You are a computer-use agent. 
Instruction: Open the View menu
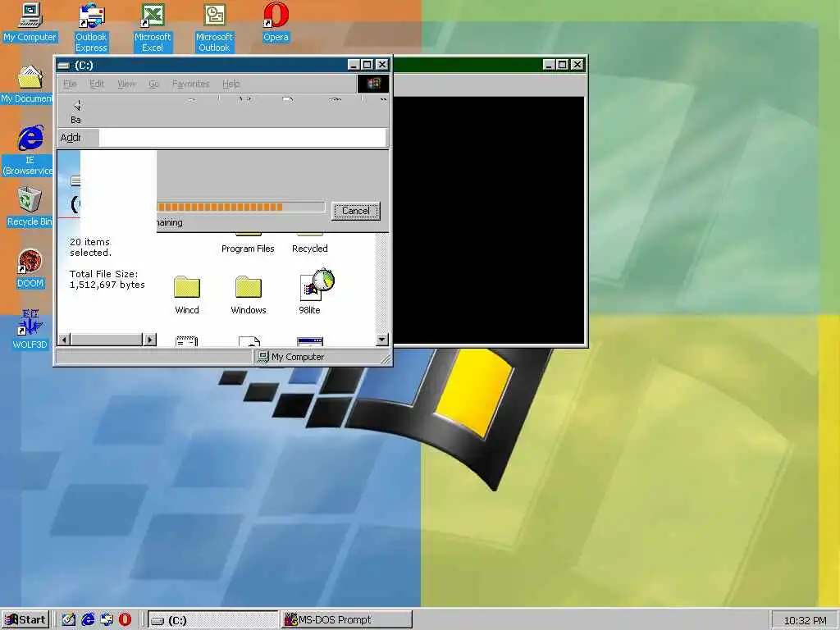(x=126, y=84)
